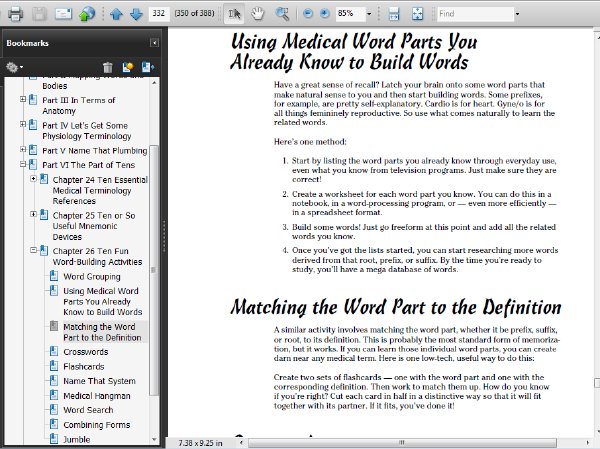Click the zoom percentage field showing 85%
Image resolution: width=600 pixels, height=449 pixels.
(350, 14)
